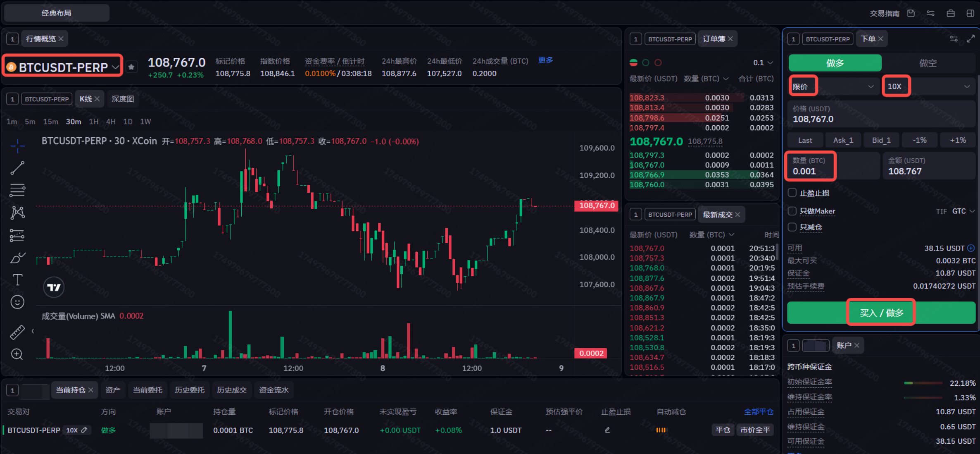Activate the zoom in magnifier tool

point(17,354)
